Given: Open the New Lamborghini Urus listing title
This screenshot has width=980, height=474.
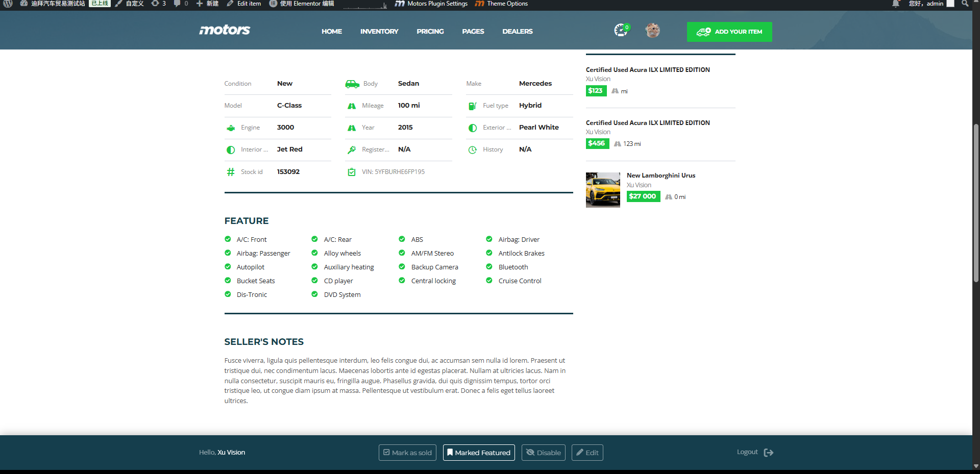Looking at the screenshot, I should tap(661, 176).
